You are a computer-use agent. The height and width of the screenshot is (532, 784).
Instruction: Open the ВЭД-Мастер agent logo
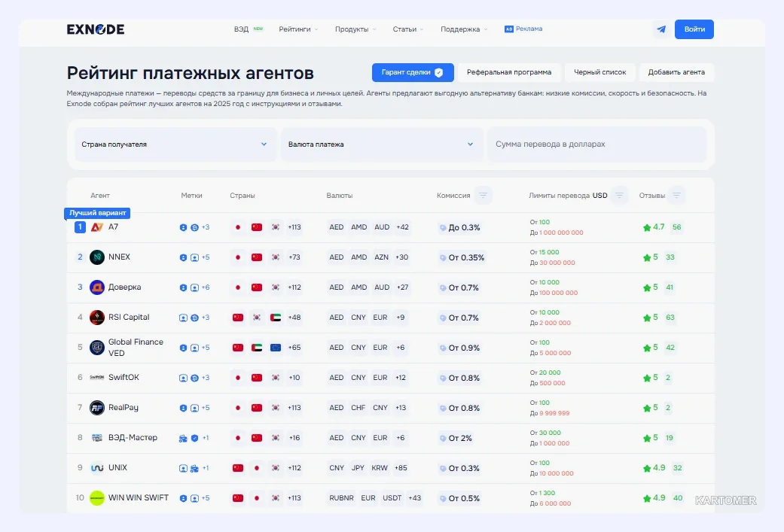[x=97, y=438]
